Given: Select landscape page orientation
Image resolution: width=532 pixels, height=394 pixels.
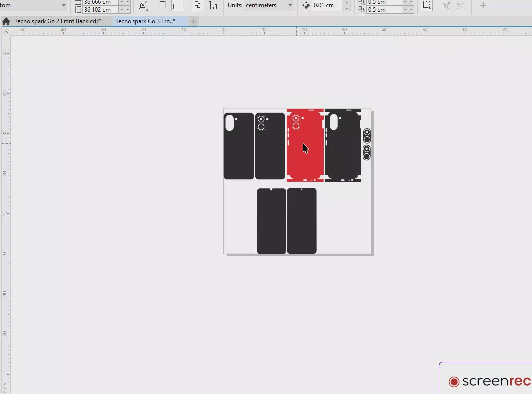Looking at the screenshot, I should [177, 6].
